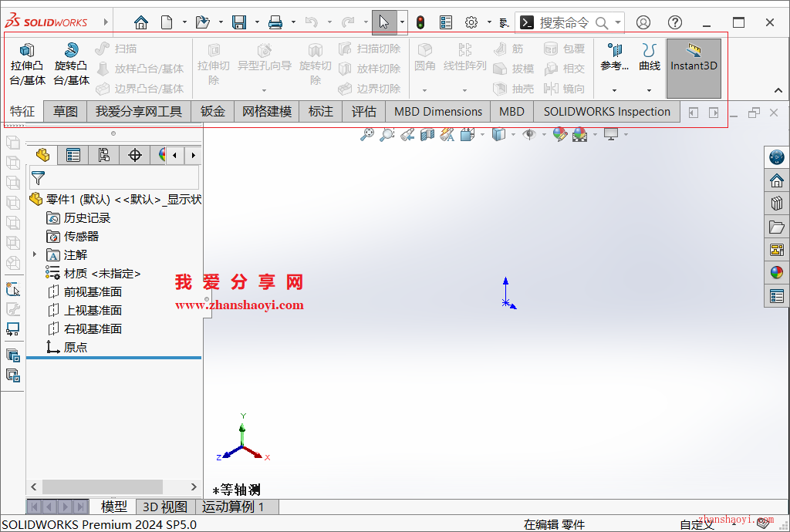This screenshot has width=790, height=532.
Task: Click the search commands (搜索命令) field
Action: tap(564, 22)
